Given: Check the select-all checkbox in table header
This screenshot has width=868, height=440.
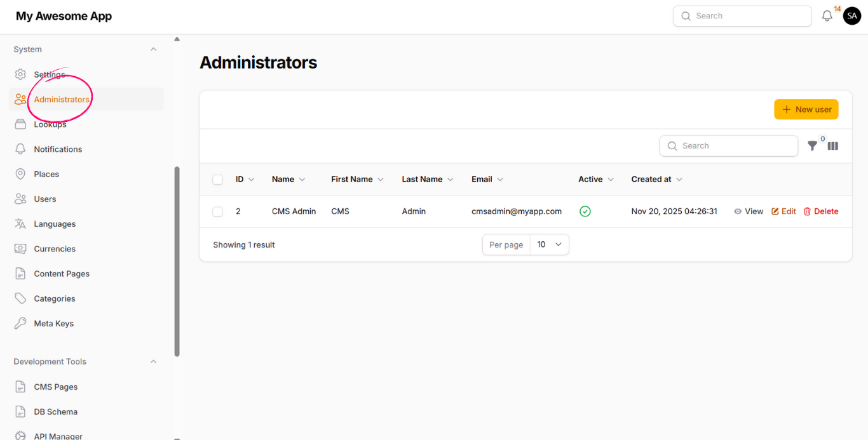Looking at the screenshot, I should [x=217, y=179].
